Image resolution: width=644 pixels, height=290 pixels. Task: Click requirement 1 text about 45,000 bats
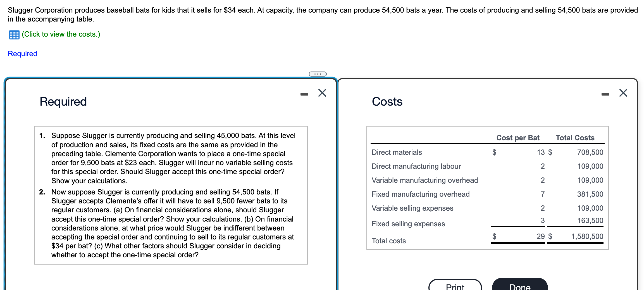point(173,158)
